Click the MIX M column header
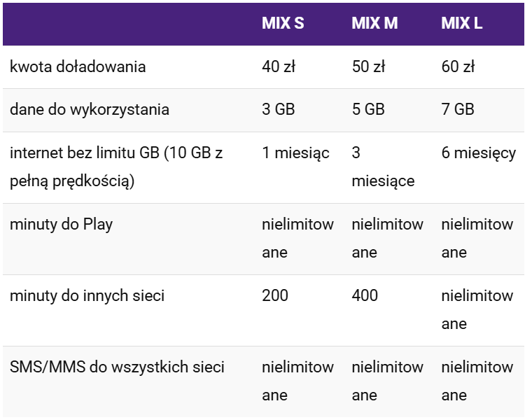The height and width of the screenshot is (420, 525). tap(374, 23)
